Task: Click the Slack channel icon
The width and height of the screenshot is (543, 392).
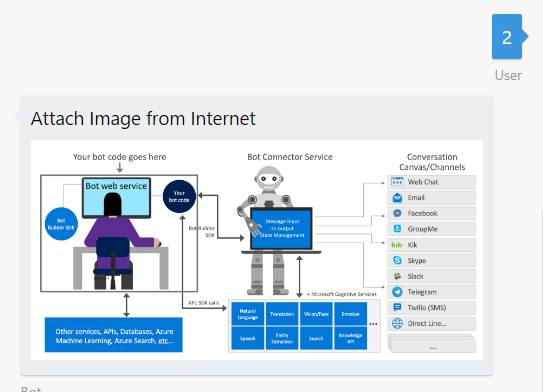Action: coord(397,276)
